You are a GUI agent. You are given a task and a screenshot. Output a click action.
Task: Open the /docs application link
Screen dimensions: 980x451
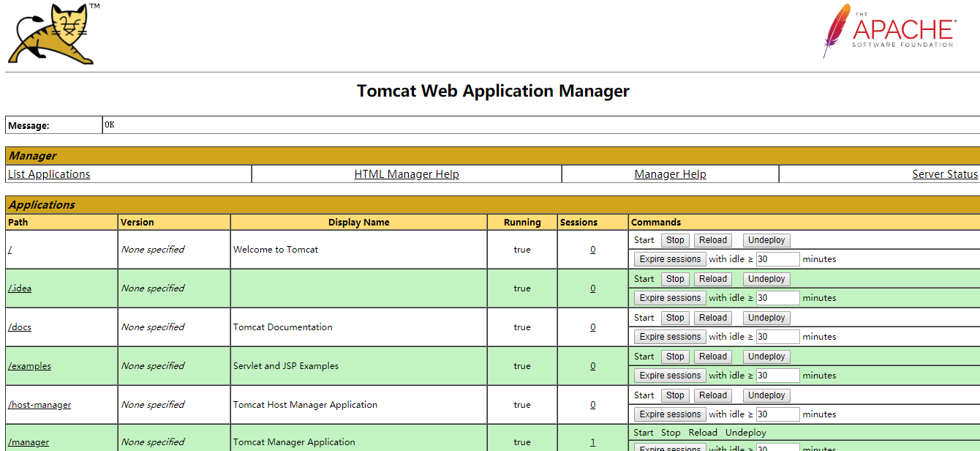[x=20, y=327]
